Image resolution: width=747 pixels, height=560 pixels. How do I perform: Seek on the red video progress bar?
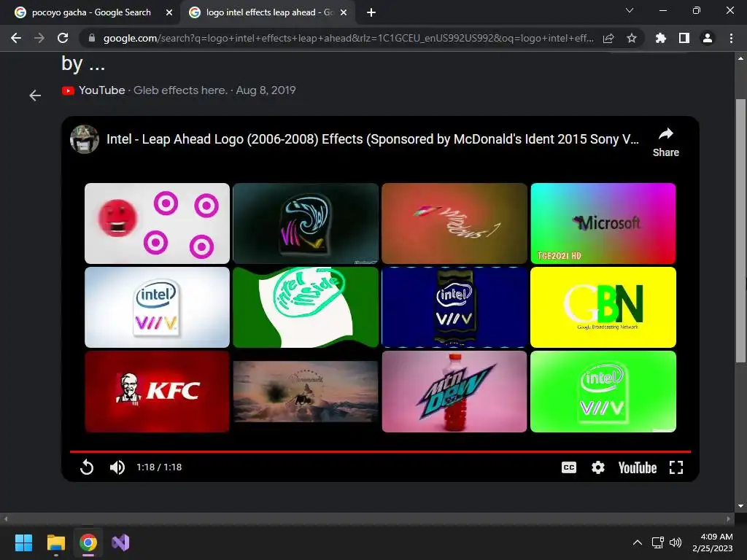[x=380, y=451]
